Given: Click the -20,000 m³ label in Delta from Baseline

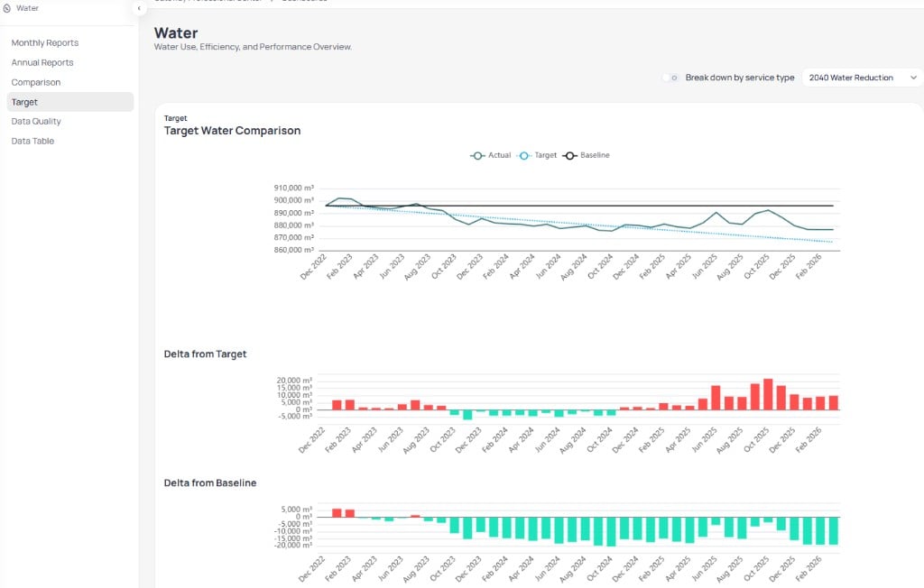Looking at the screenshot, I should pos(293,545).
